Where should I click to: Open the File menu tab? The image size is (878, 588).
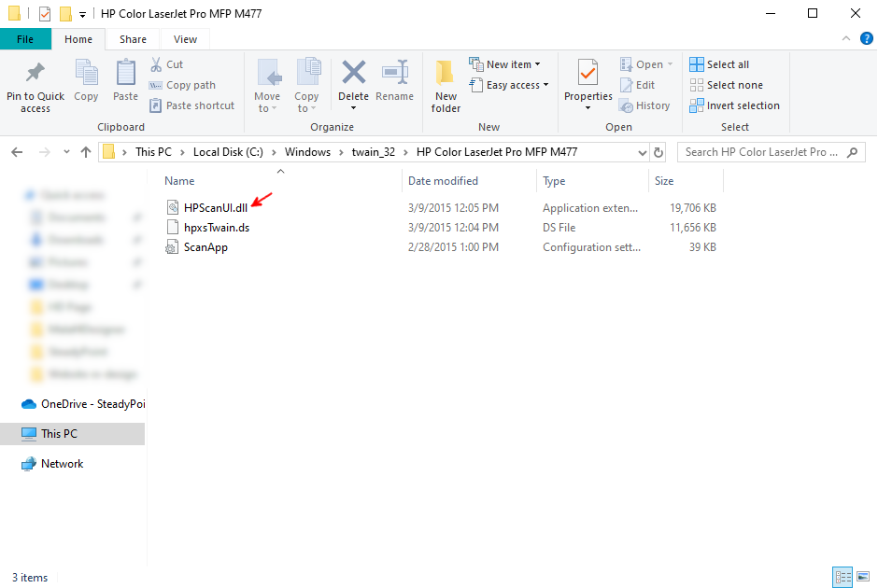[x=25, y=39]
